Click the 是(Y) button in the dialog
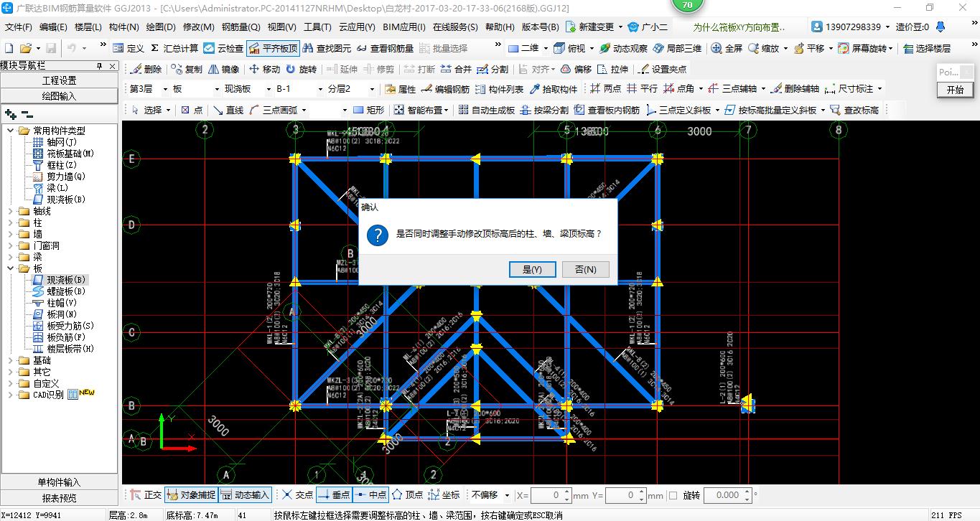980x521 pixels. [x=533, y=269]
